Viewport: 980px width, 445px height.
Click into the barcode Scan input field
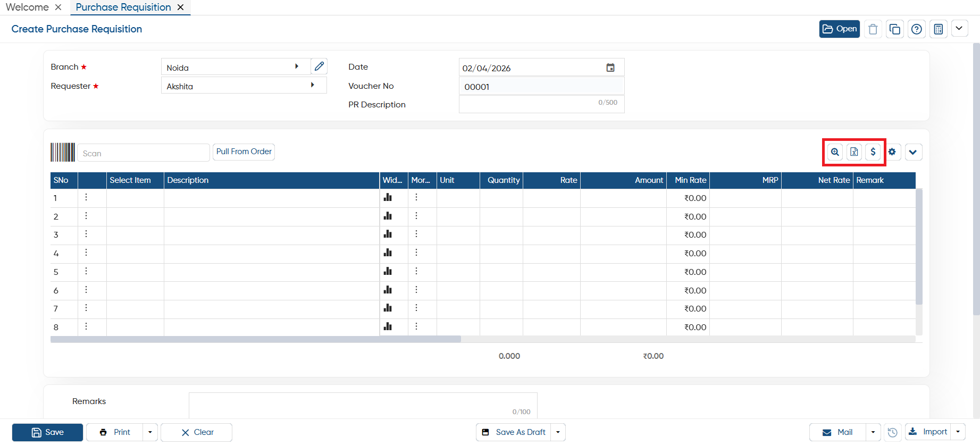click(x=144, y=153)
